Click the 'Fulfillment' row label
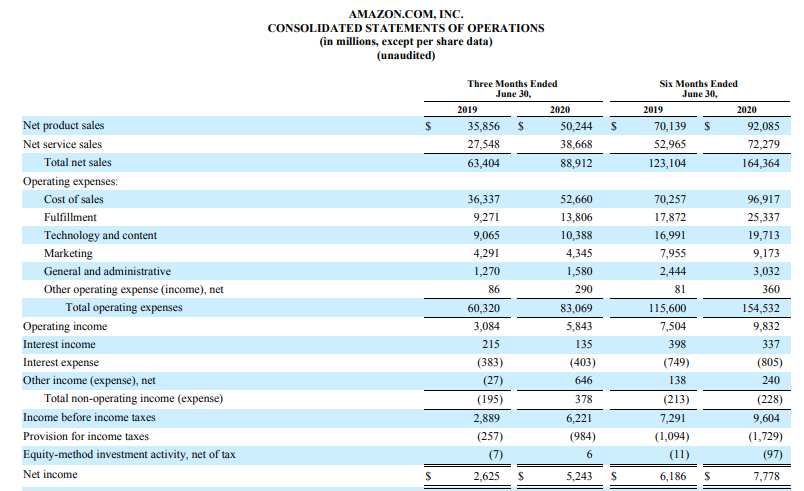Image resolution: width=804 pixels, height=491 pixels. (70, 217)
